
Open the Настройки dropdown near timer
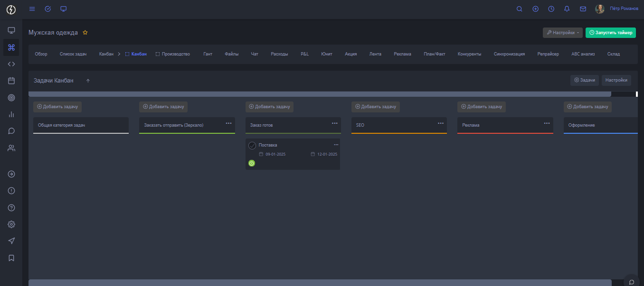[563, 33]
